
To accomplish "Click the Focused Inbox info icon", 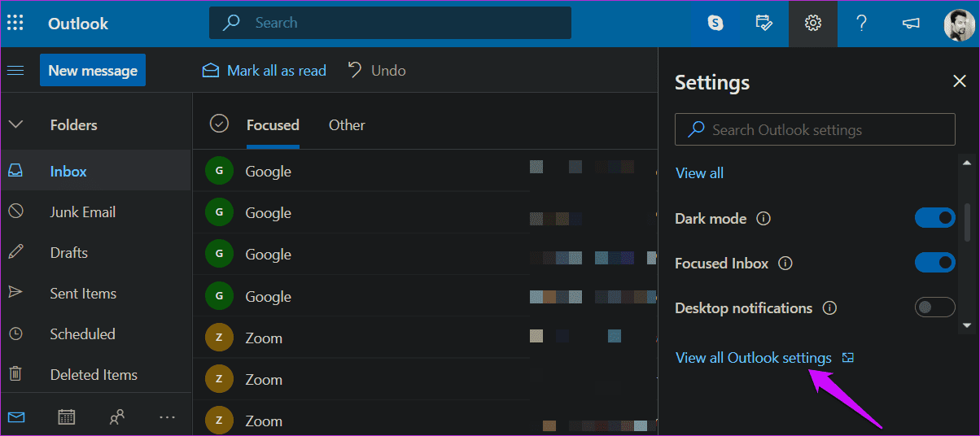I will point(785,264).
